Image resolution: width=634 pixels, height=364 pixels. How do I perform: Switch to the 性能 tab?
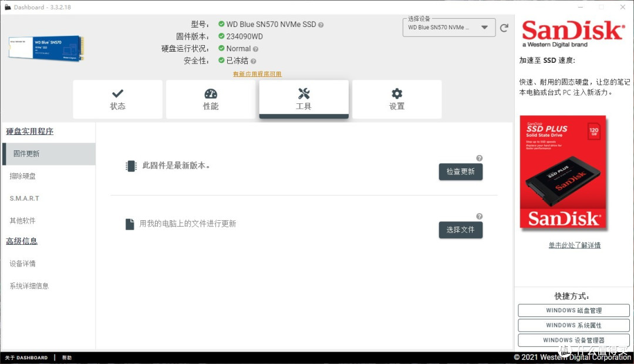click(x=211, y=99)
